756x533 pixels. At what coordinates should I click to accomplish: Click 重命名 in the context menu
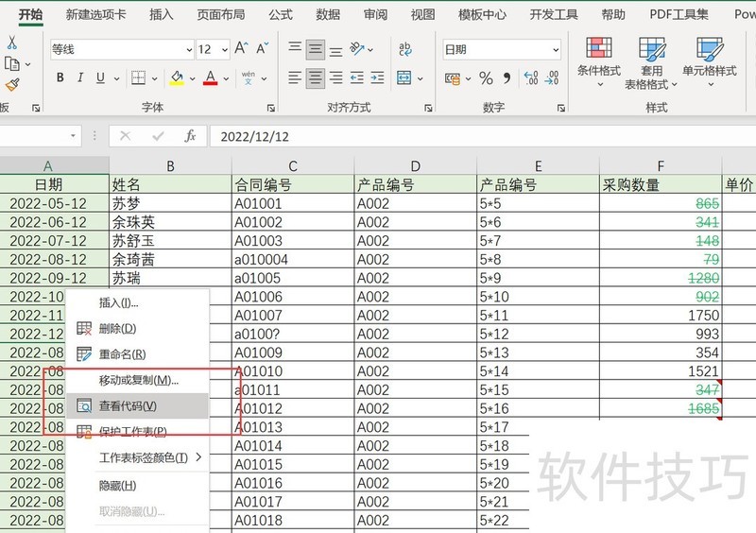coord(122,354)
